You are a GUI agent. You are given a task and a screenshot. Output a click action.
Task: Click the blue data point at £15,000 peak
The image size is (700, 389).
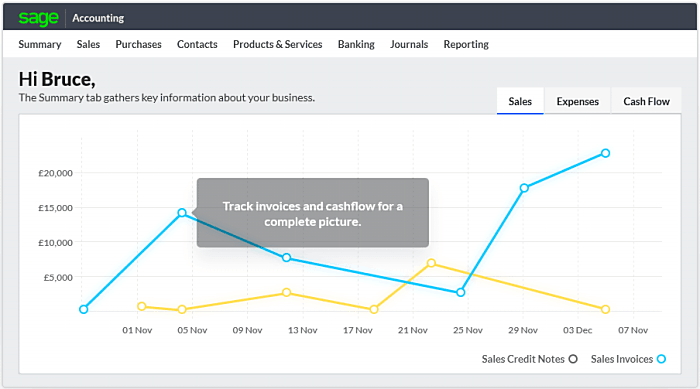[x=182, y=213]
